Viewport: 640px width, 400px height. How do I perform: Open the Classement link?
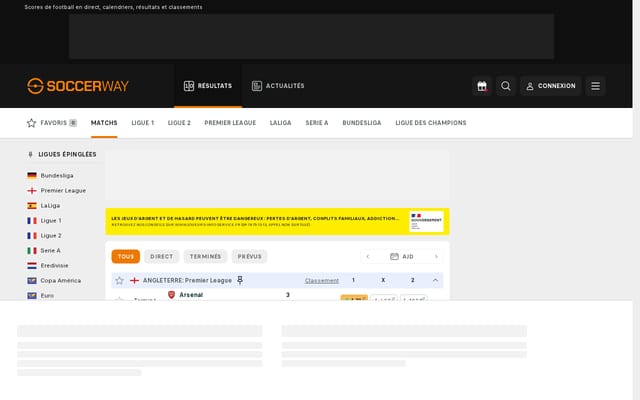[322, 281]
